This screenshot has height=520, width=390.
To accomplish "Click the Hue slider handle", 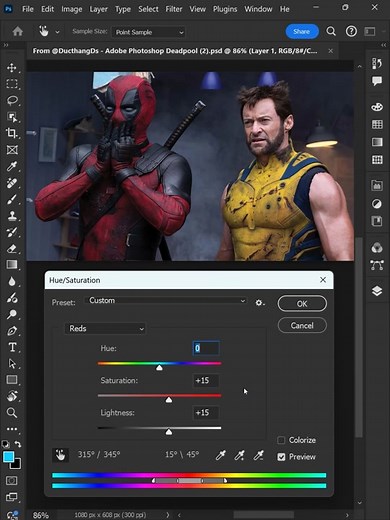I will pyautogui.click(x=159, y=367).
